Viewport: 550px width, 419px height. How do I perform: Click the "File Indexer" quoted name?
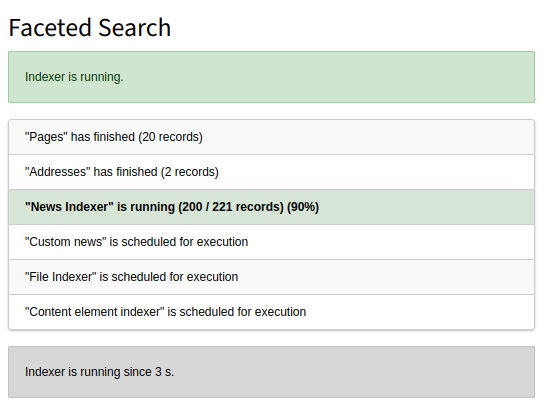pos(61,277)
